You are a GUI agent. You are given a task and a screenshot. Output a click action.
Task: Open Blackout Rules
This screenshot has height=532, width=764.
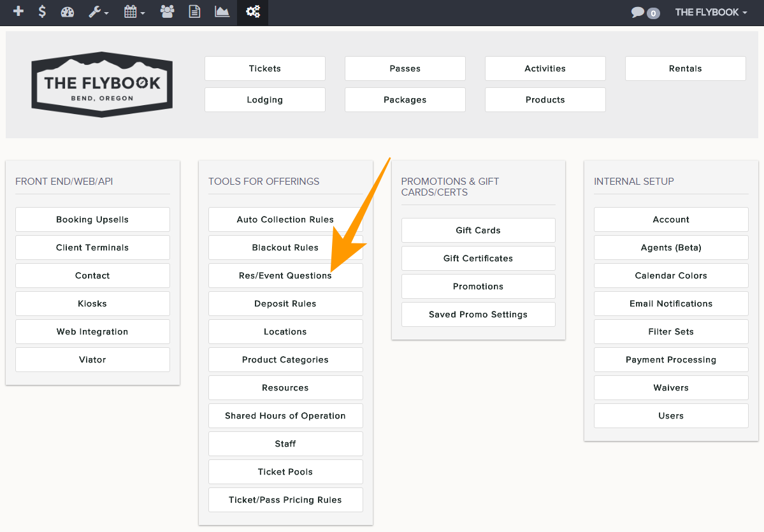click(x=285, y=247)
